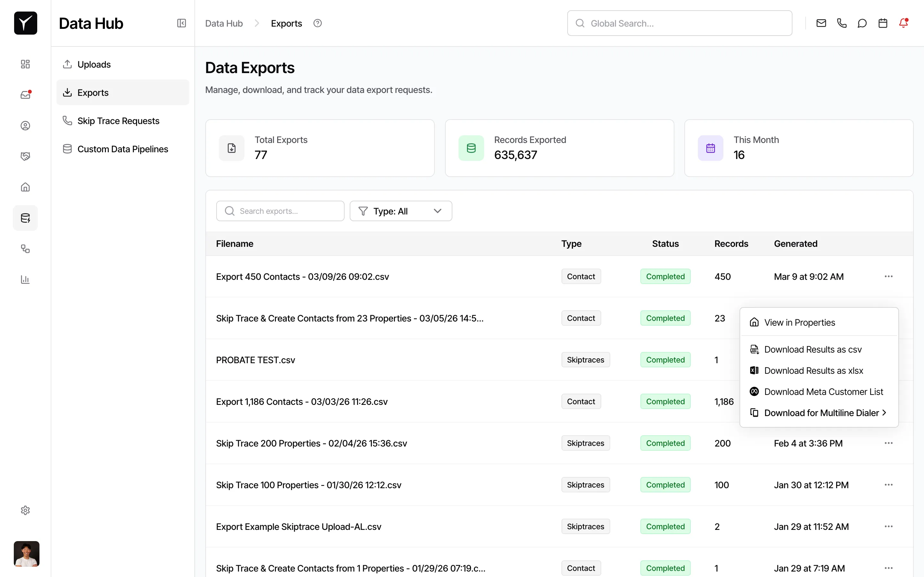Open Skip Trace Requests

[x=118, y=121]
